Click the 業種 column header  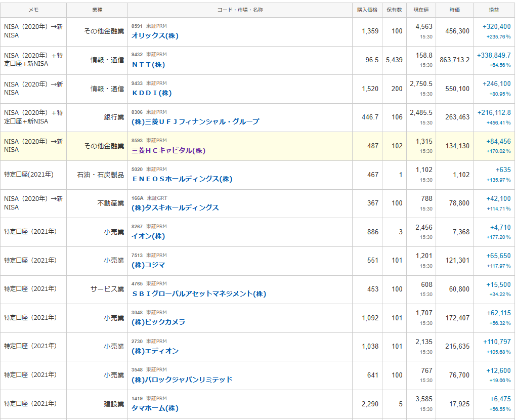click(x=97, y=10)
